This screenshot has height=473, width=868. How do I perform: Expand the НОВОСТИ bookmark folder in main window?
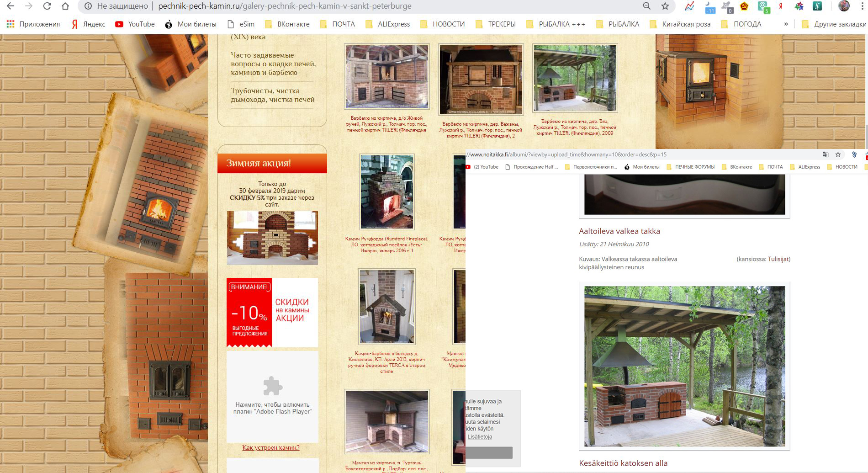[443, 24]
